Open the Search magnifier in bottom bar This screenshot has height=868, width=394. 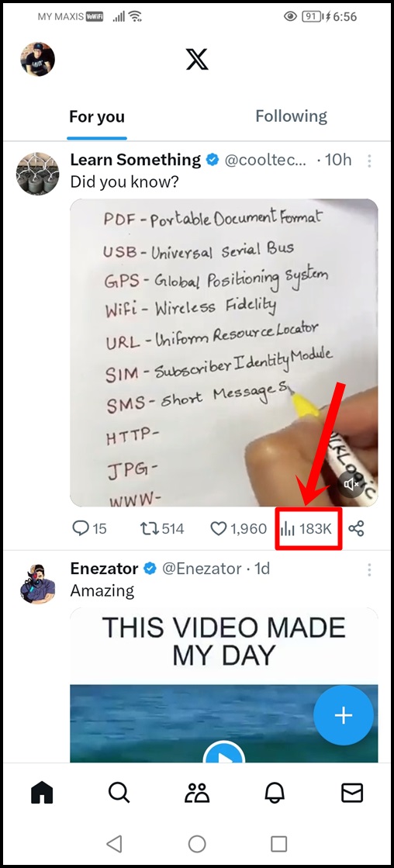point(119,793)
